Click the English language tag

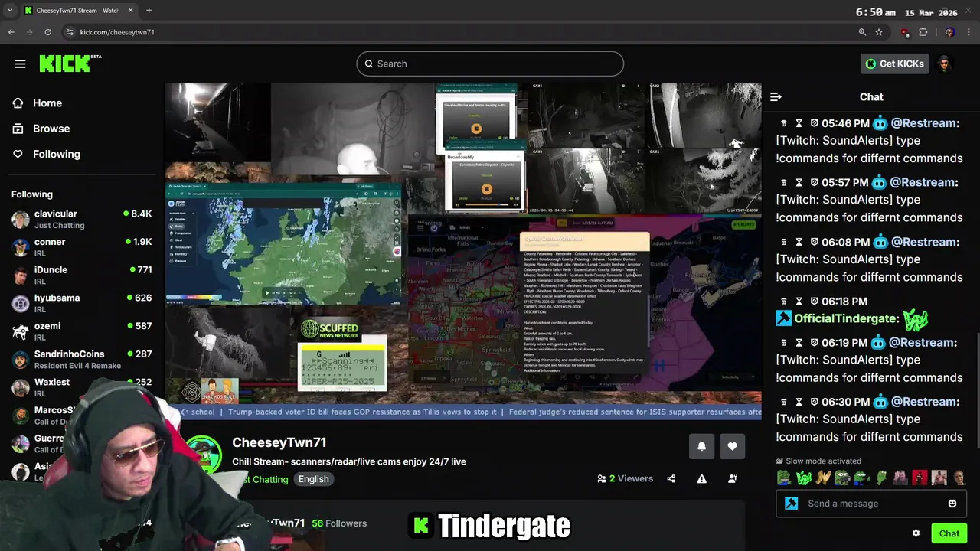tap(313, 479)
